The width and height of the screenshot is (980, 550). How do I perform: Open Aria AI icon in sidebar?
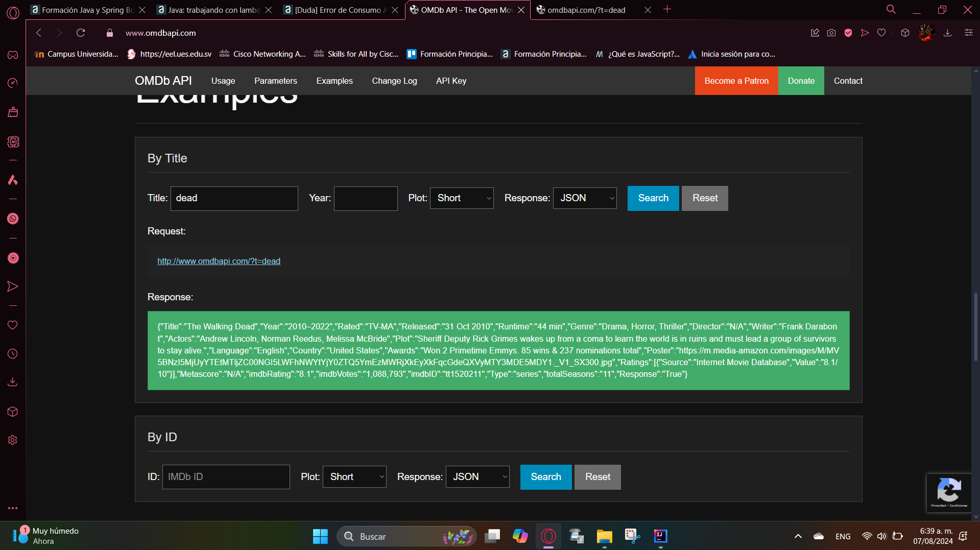pyautogui.click(x=13, y=180)
